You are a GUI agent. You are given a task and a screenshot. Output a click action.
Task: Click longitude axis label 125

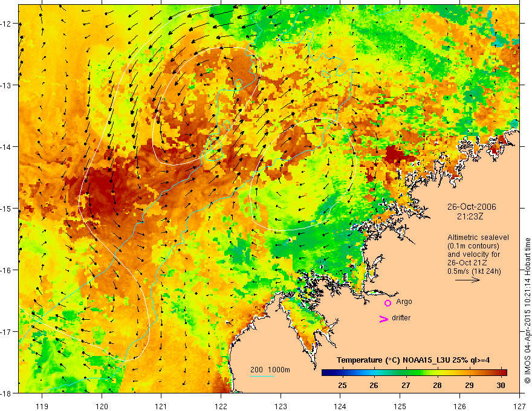pos(400,406)
